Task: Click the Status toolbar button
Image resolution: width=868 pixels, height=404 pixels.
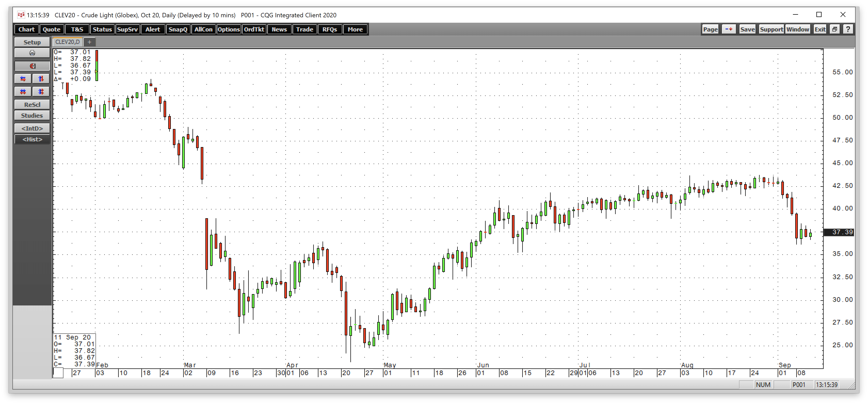Action: (x=102, y=29)
